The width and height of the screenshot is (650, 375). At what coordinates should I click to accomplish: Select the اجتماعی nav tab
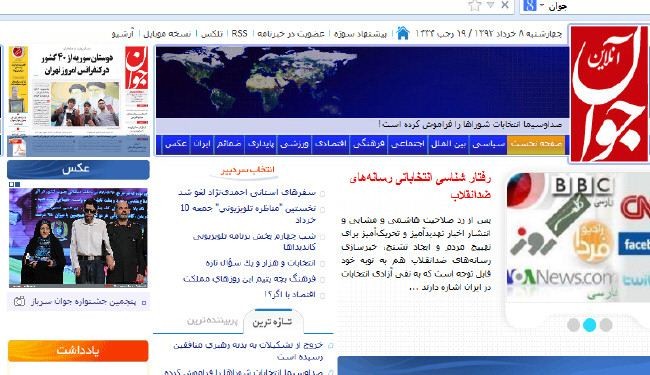coord(408,144)
